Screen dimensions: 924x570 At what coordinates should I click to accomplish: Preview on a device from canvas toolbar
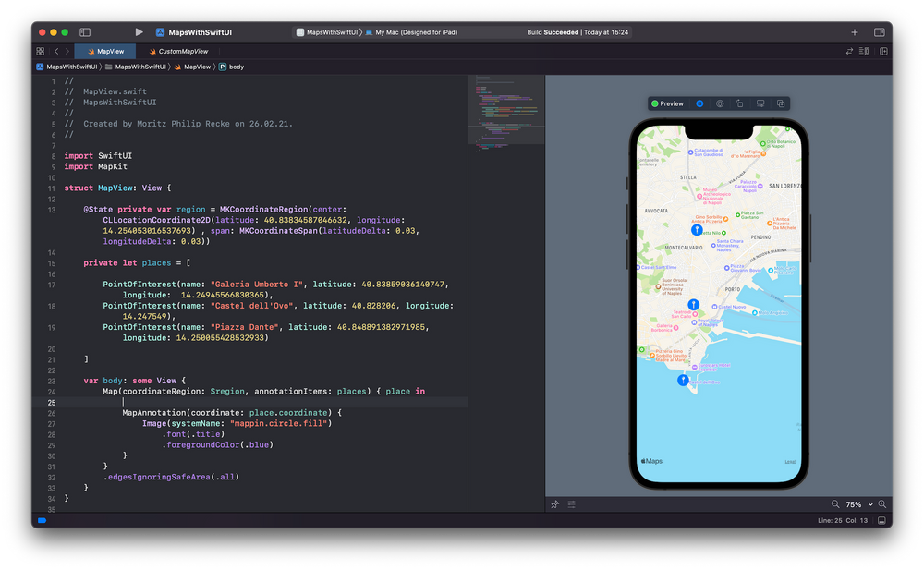click(x=760, y=103)
